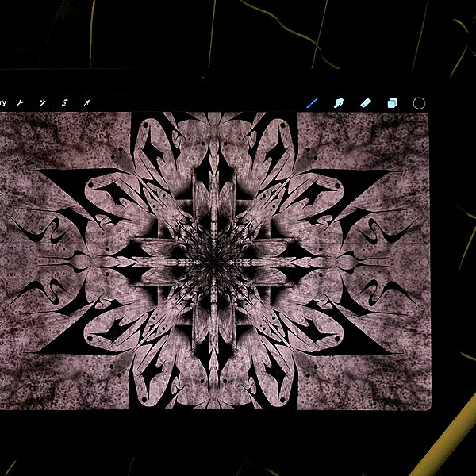The width and height of the screenshot is (476, 476).
Task: Tap the large black triangle at upper-right of artwork
Action: [355, 185]
